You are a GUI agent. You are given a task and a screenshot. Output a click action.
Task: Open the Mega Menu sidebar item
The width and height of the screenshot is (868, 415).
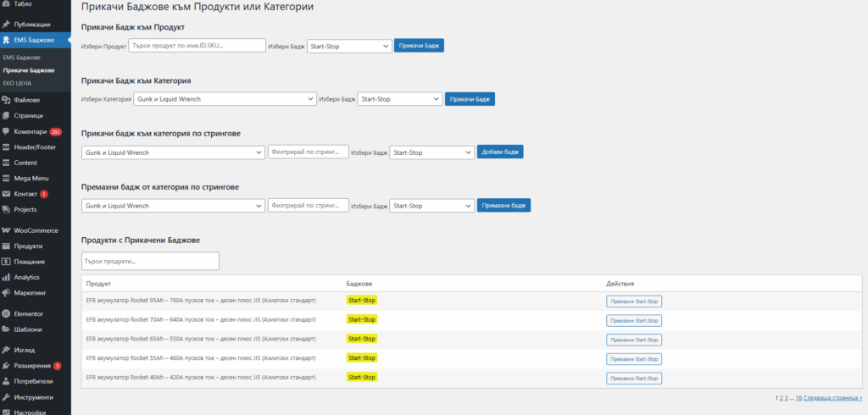pos(31,178)
